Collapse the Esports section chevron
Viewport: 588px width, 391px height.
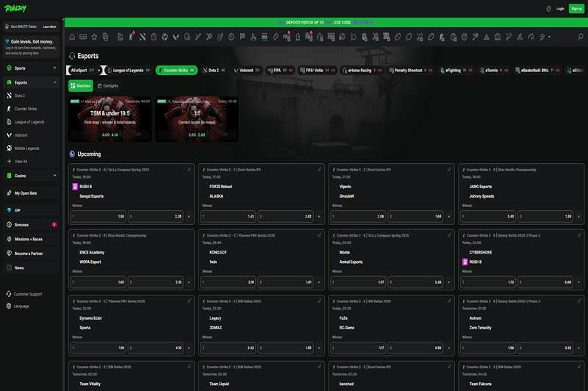pyautogui.click(x=54, y=82)
